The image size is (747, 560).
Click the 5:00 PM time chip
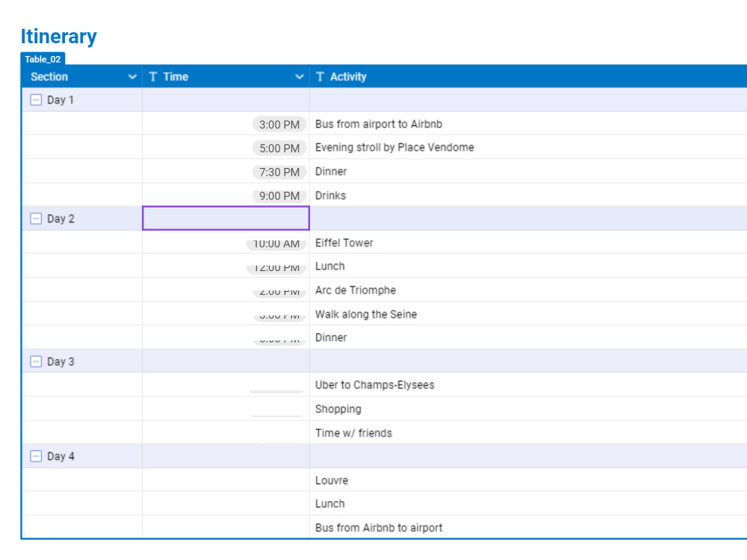point(279,148)
